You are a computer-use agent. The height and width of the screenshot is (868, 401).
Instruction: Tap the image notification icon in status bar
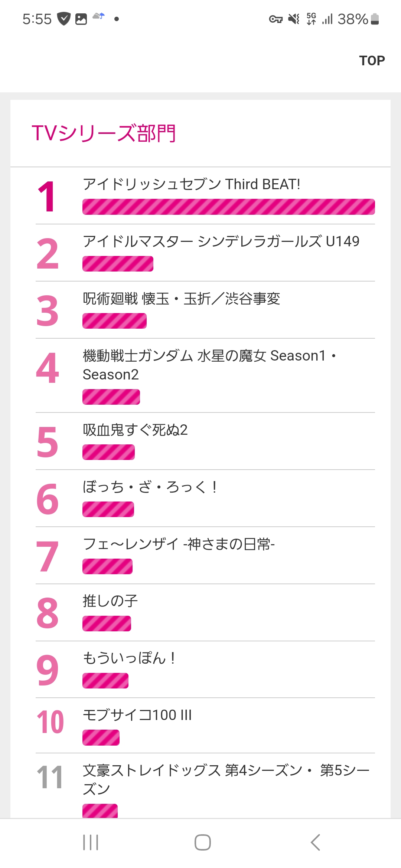81,19
